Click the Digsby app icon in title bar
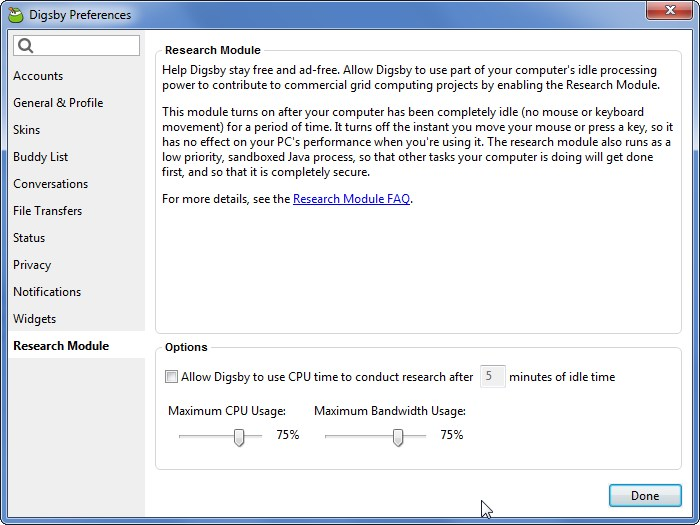Image resolution: width=700 pixels, height=525 pixels. [16, 15]
